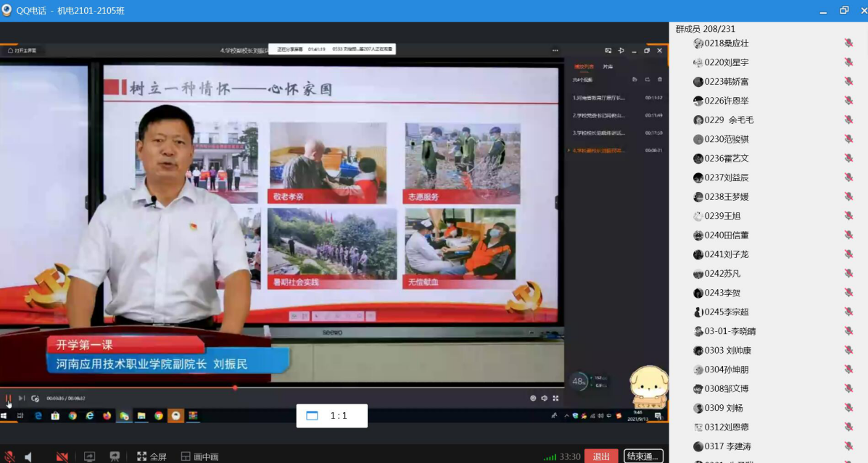Click the 结束通话 end call button

pos(643,456)
